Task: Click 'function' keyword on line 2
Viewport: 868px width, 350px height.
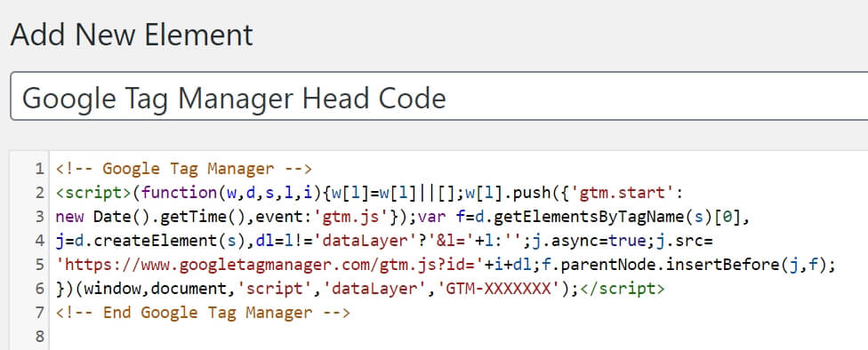Action: (178, 193)
